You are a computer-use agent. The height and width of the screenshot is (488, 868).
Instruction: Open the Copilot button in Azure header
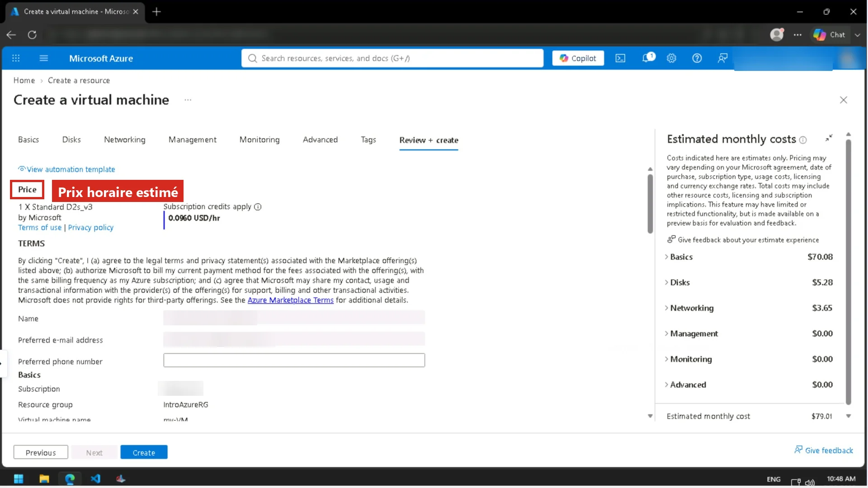point(578,58)
